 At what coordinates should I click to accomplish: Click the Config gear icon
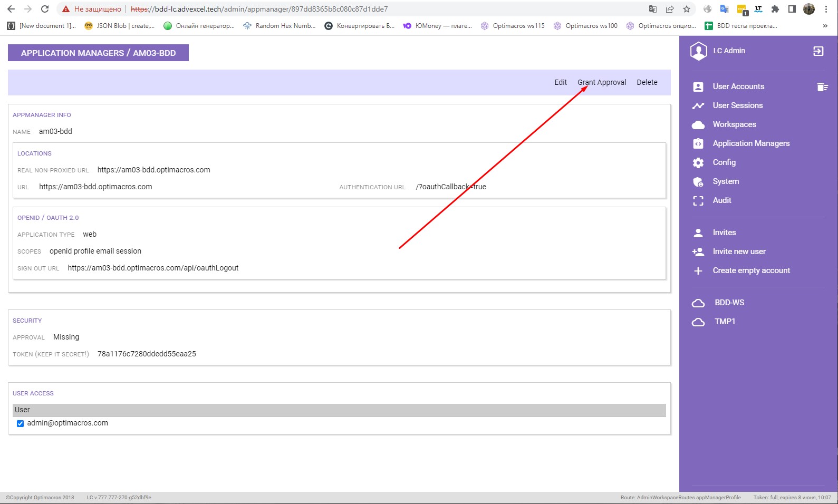coord(698,162)
